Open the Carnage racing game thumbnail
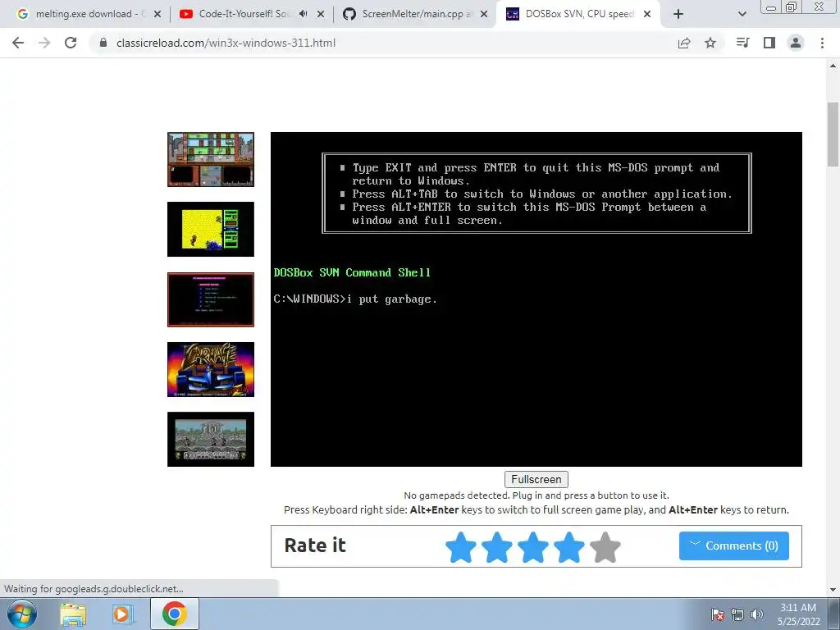Viewport: 840px width, 630px height. pos(211,370)
